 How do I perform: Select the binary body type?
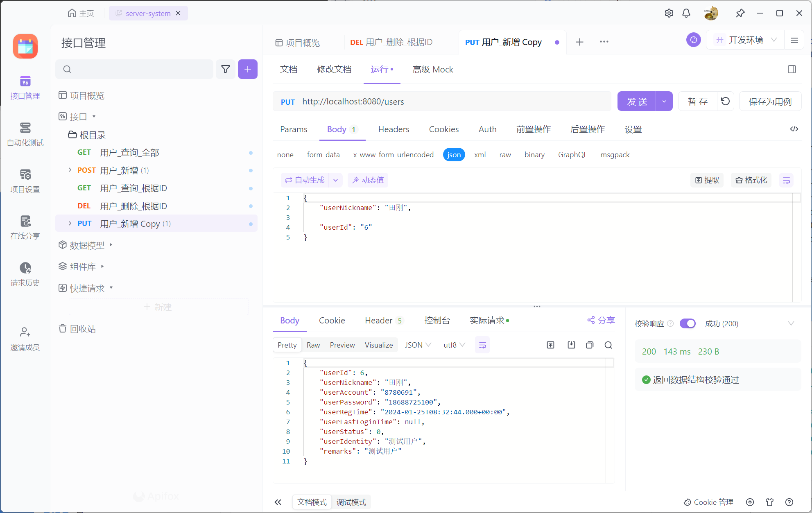pyautogui.click(x=534, y=155)
